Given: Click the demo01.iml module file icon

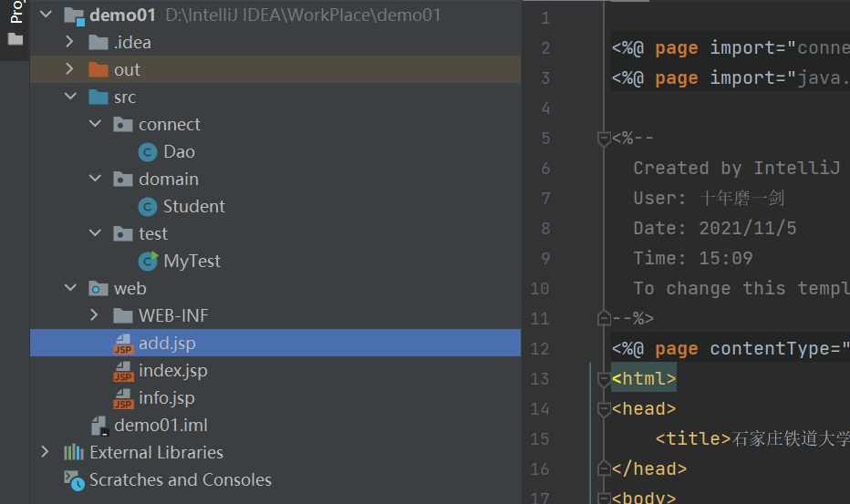Looking at the screenshot, I should 99,426.
